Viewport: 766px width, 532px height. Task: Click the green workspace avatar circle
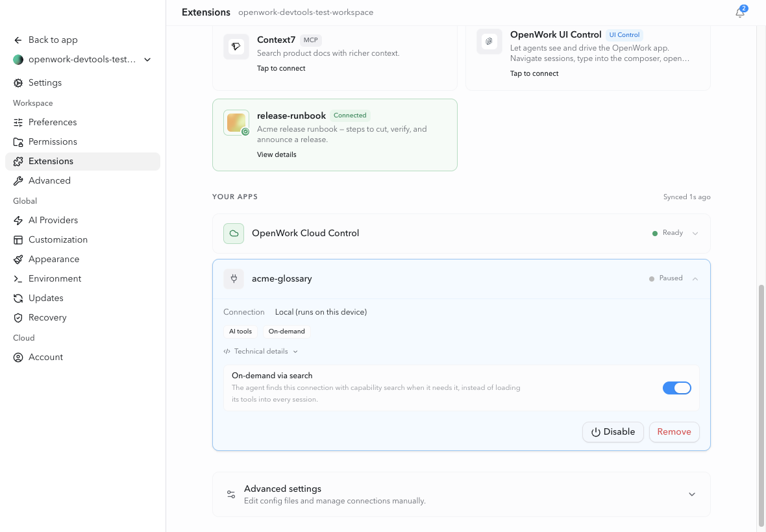pos(18,60)
